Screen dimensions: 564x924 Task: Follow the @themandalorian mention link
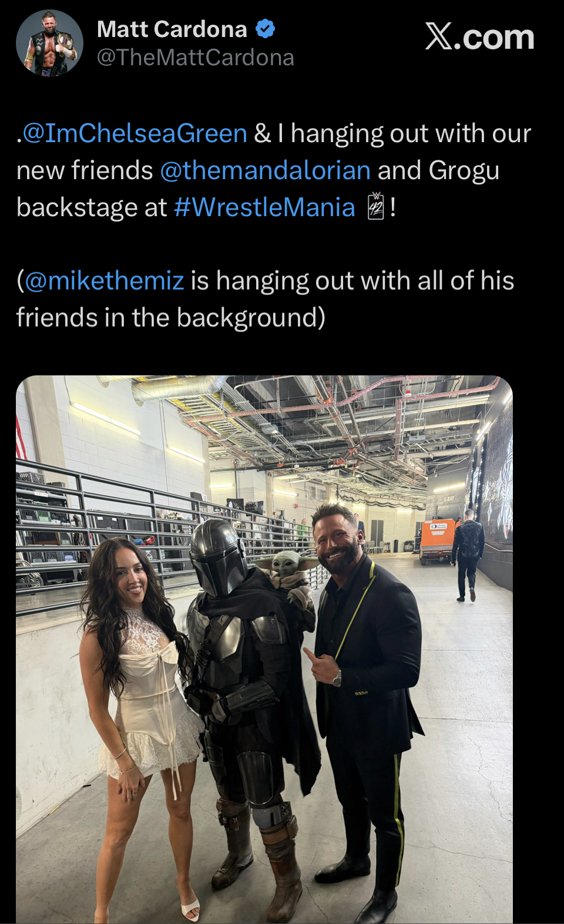point(265,170)
